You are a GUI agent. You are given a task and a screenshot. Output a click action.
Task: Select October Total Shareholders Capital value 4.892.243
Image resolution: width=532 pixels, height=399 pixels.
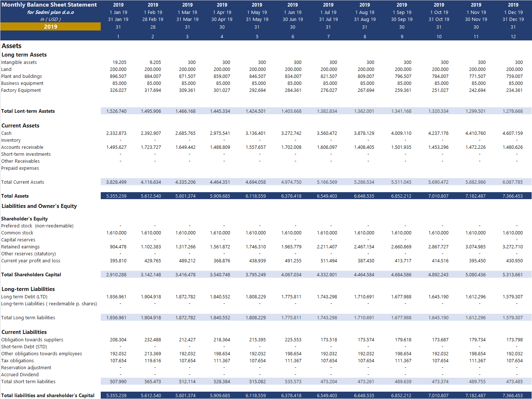[x=438, y=275]
